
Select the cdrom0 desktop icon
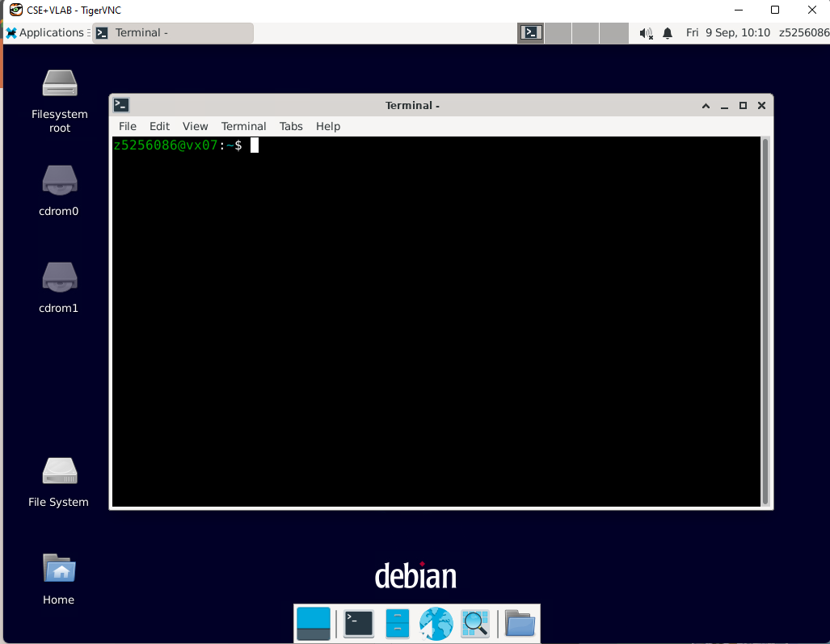pyautogui.click(x=60, y=181)
